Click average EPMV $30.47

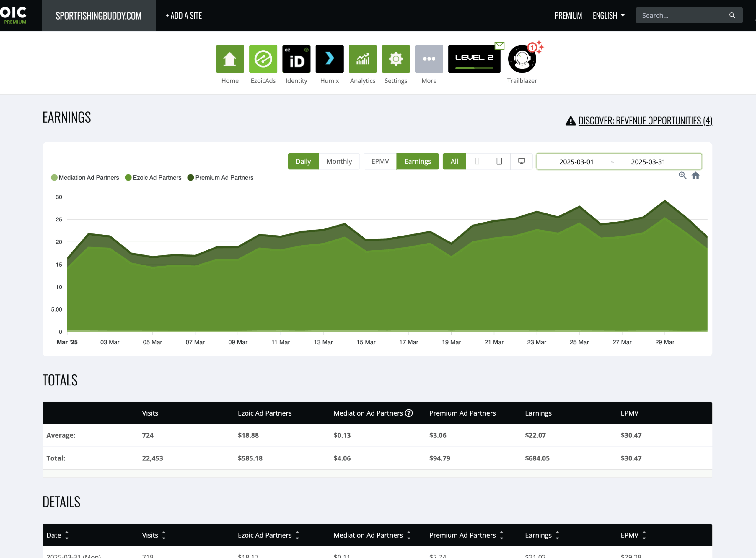[631, 435]
